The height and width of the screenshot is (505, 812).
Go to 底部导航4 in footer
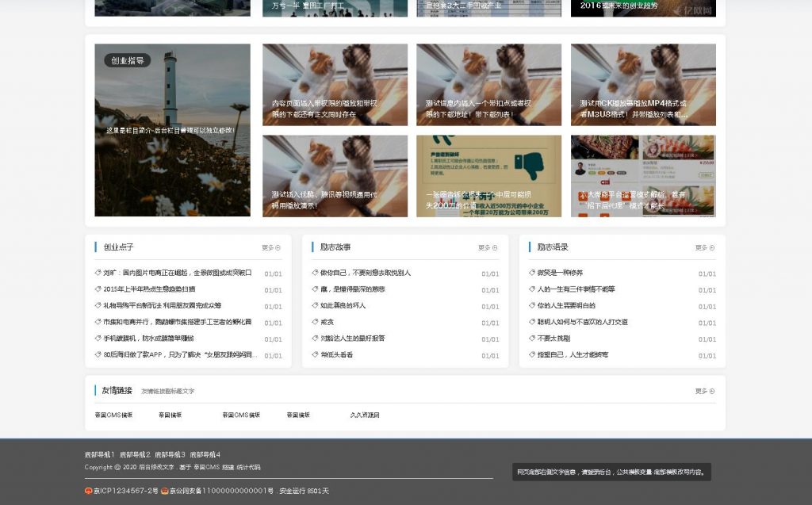(205, 455)
